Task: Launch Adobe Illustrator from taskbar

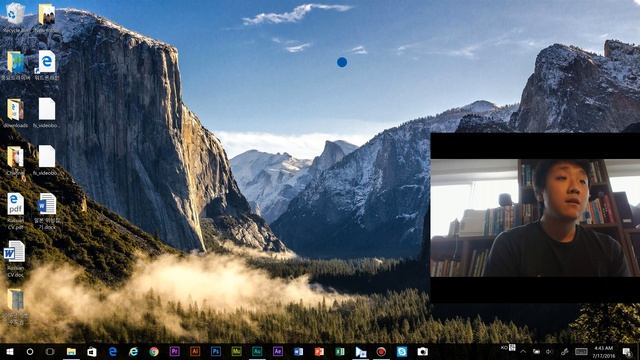Action: tap(195, 351)
